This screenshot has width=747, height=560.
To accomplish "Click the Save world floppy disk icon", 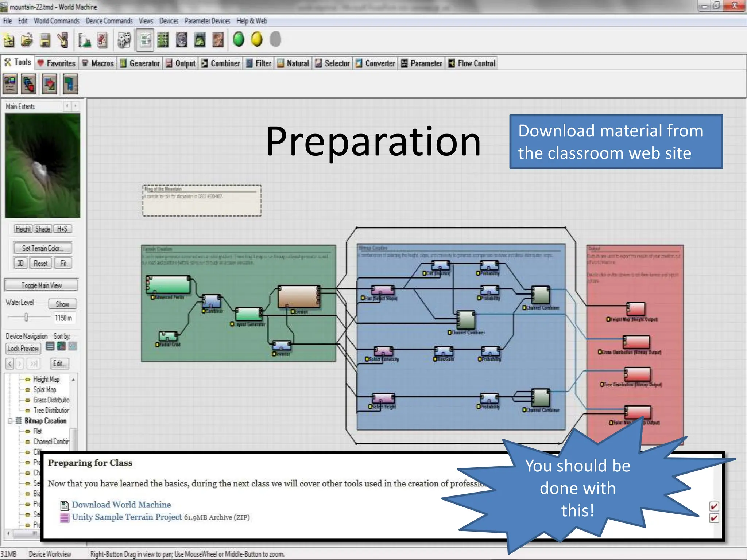I will [45, 40].
